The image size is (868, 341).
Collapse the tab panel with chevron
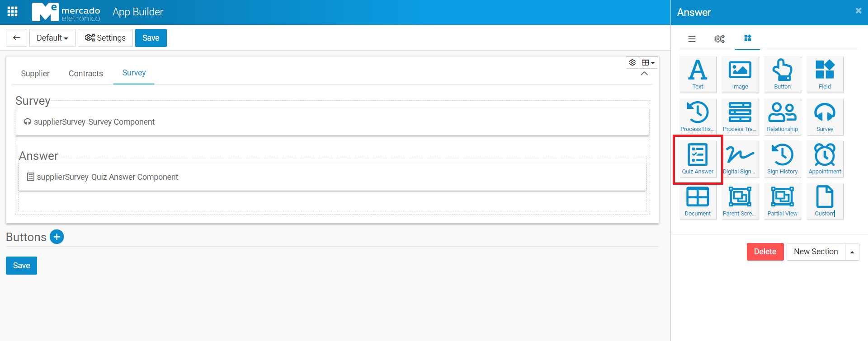point(644,74)
